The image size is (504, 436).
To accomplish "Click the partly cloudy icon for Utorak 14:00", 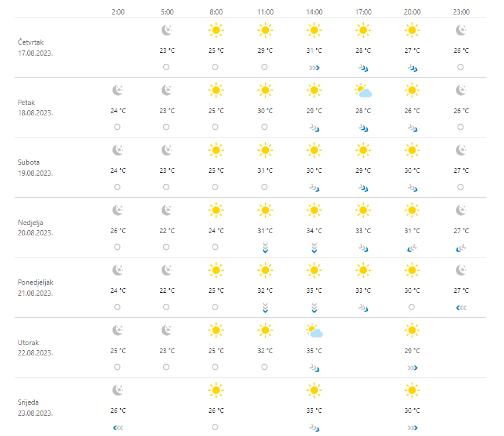I will tap(314, 330).
